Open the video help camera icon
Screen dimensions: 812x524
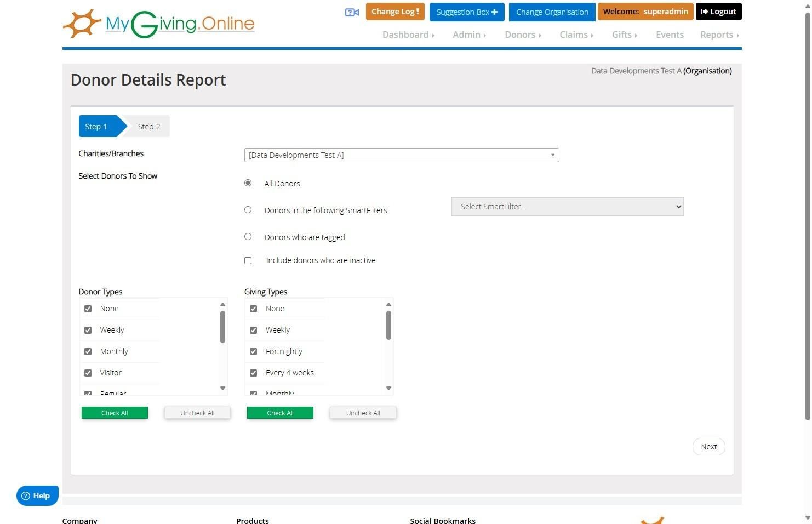point(352,12)
